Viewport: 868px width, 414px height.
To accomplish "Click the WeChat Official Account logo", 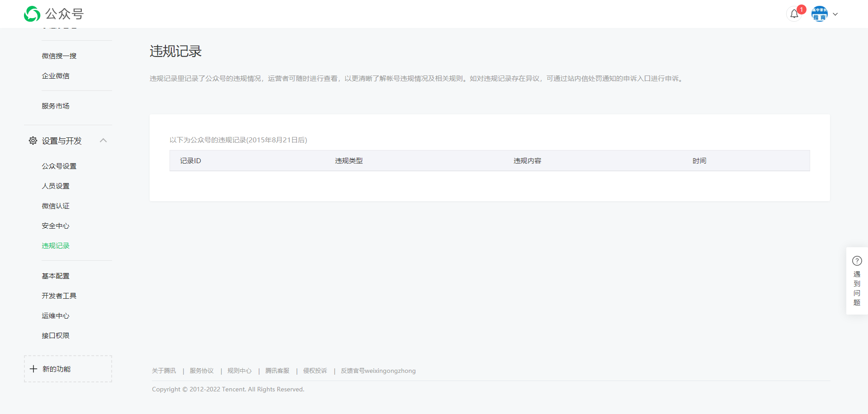I will click(x=32, y=14).
